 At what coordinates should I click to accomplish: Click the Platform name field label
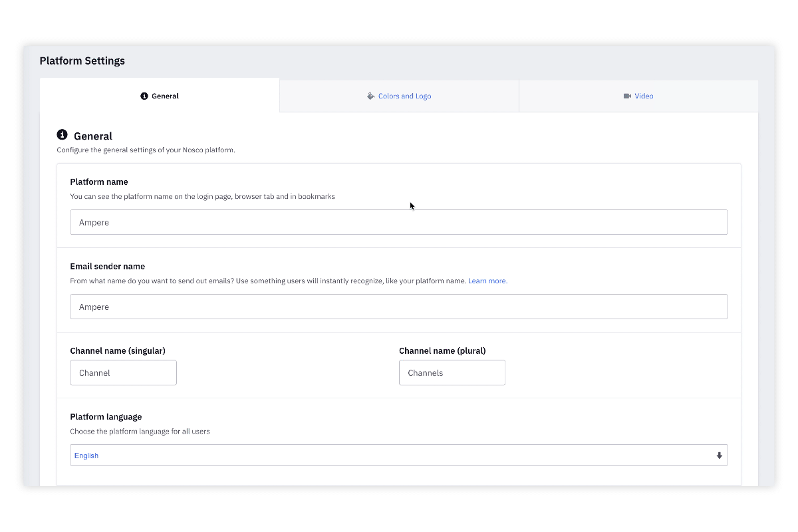(x=99, y=182)
